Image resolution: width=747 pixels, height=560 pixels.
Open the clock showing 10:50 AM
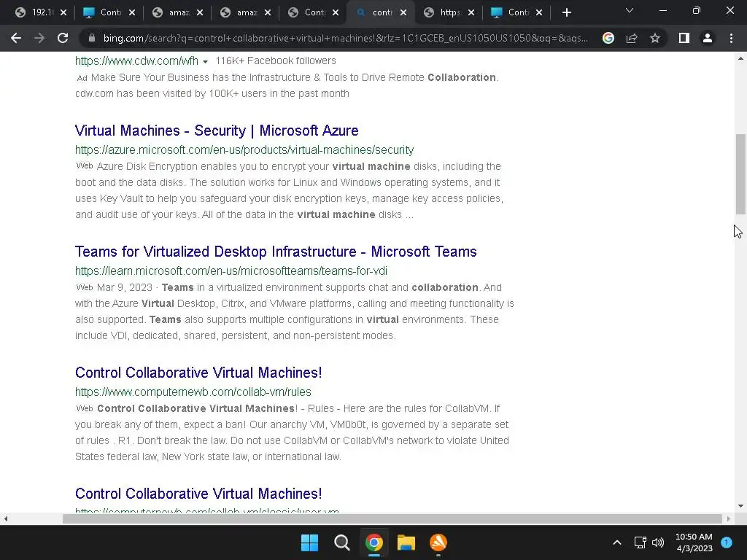coord(694,542)
